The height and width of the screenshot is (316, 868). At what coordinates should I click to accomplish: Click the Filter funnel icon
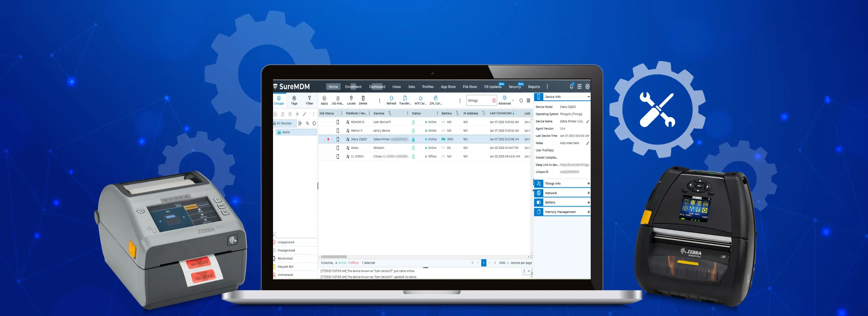coord(309,98)
